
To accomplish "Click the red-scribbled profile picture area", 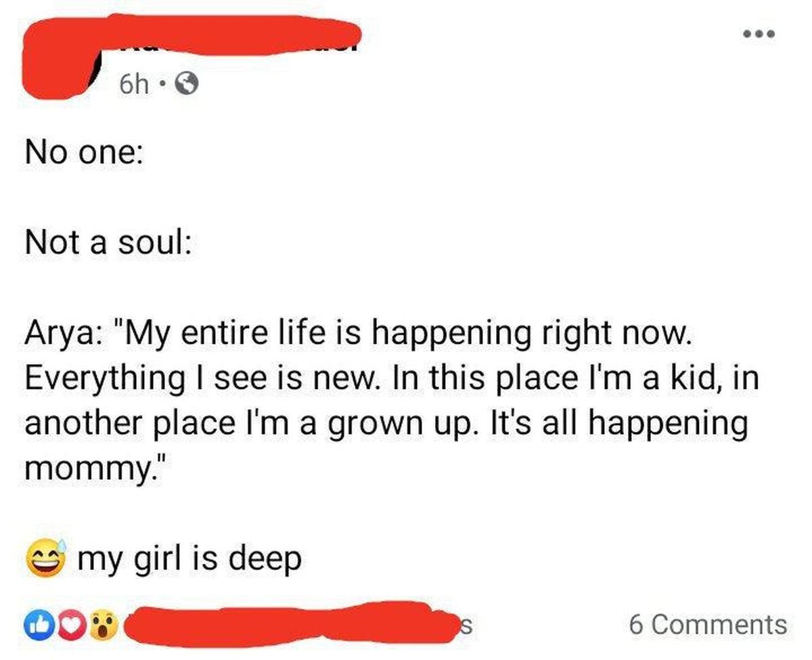I will coord(58,58).
